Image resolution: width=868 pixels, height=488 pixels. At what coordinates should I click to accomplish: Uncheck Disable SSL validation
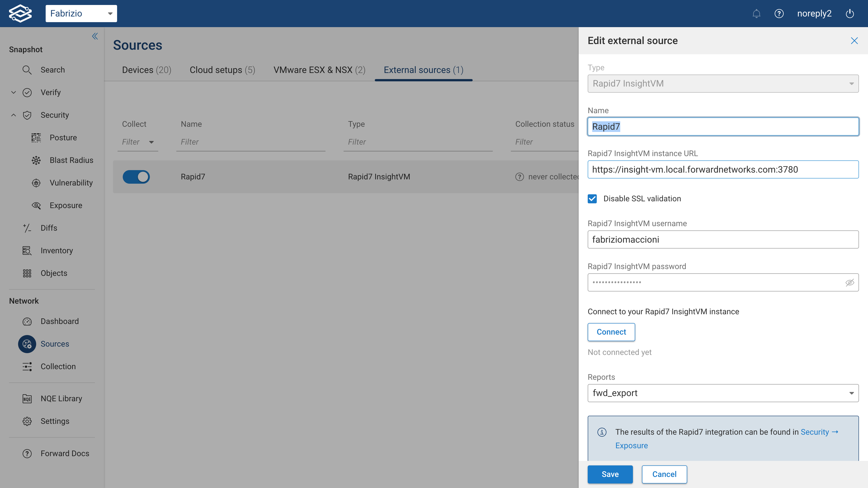pos(592,199)
